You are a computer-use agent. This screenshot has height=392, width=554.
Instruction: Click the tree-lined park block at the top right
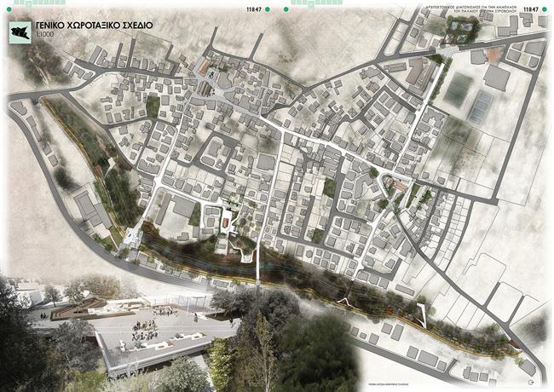(461, 32)
